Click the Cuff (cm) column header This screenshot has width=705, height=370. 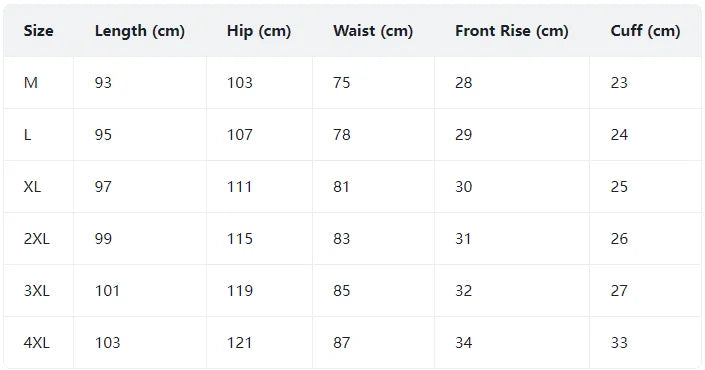(x=645, y=31)
